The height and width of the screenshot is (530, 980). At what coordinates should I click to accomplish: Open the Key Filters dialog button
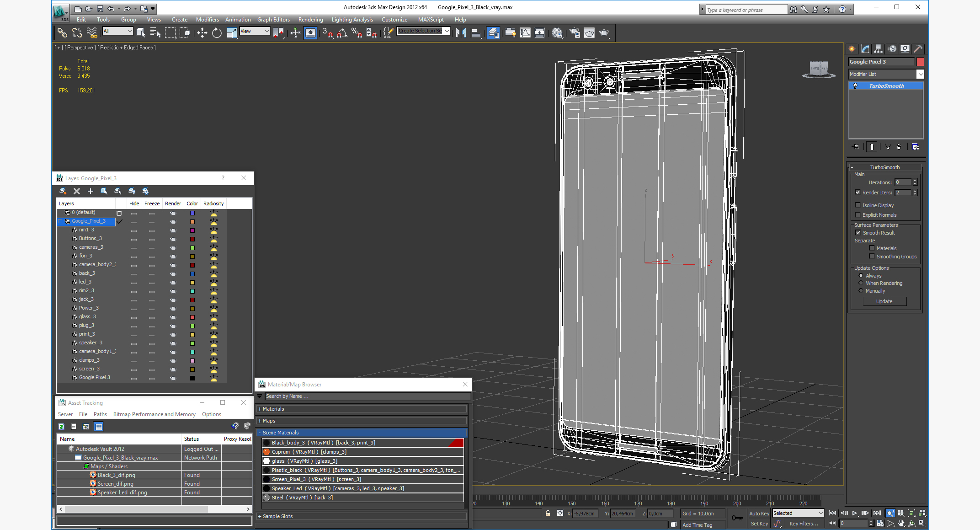804,524
